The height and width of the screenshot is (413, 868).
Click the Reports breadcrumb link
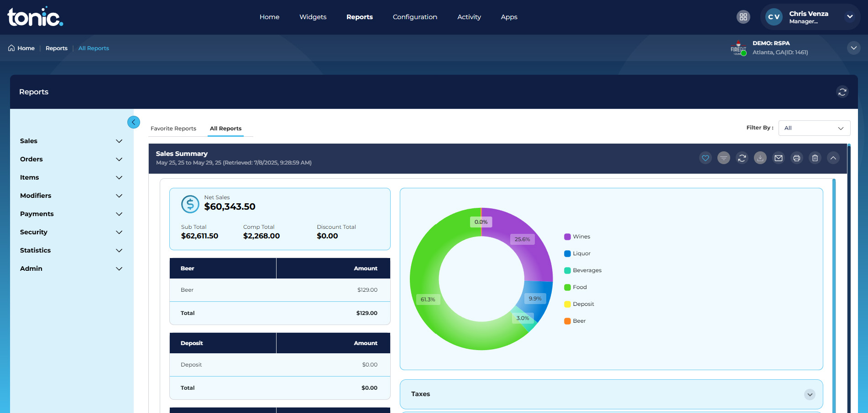click(57, 48)
